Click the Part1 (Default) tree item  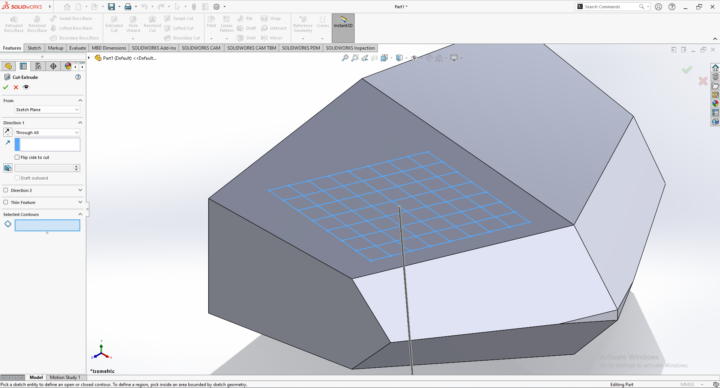[x=125, y=58]
